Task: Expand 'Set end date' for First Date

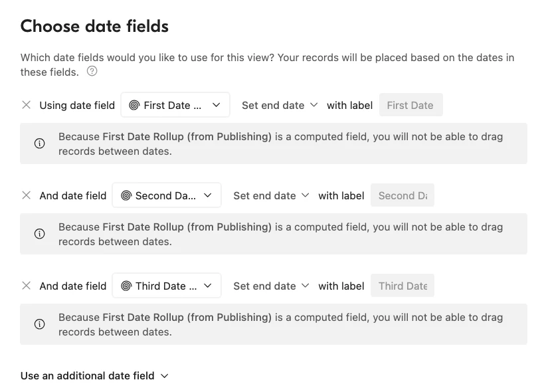Action: [x=279, y=105]
